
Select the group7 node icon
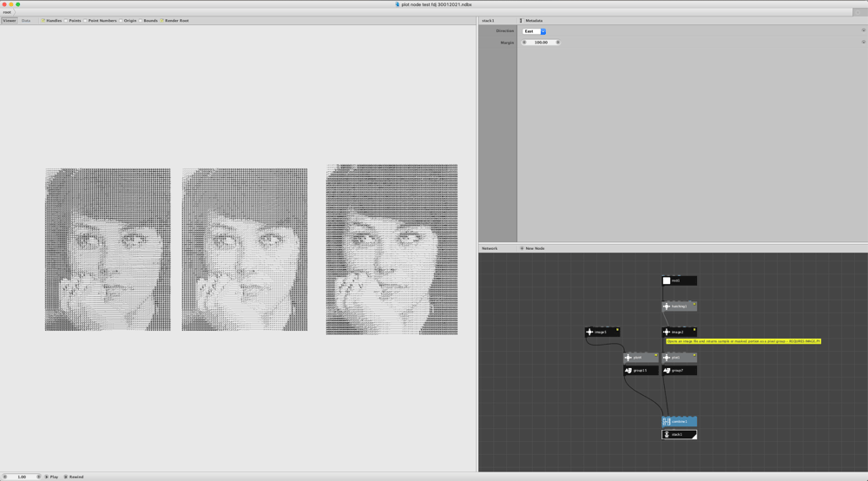667,370
